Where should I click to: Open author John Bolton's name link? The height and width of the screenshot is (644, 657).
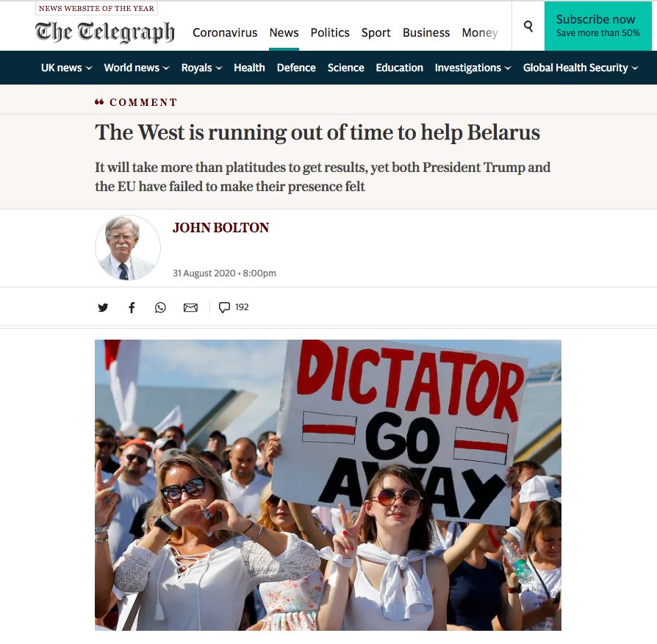tap(220, 228)
